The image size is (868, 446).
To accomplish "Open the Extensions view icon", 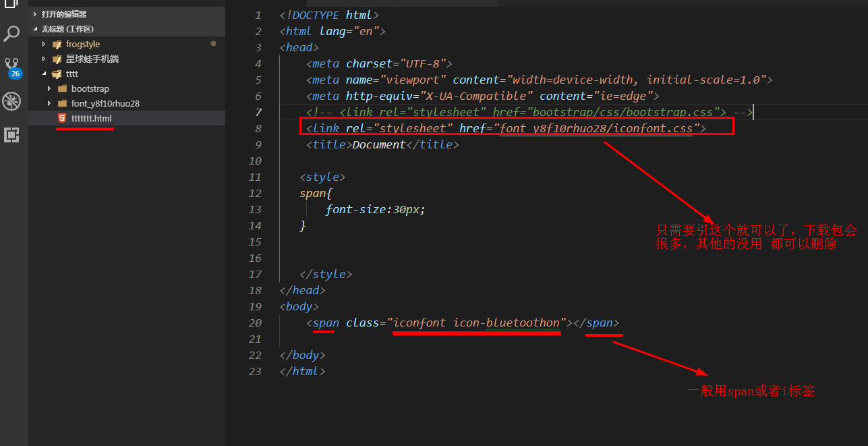I will pos(11,135).
